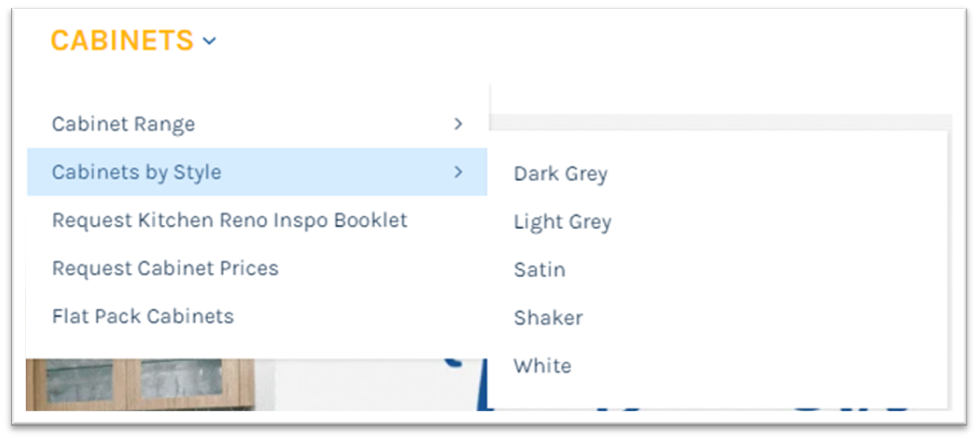
Task: Select the Dark Grey cabinet style
Action: click(560, 174)
